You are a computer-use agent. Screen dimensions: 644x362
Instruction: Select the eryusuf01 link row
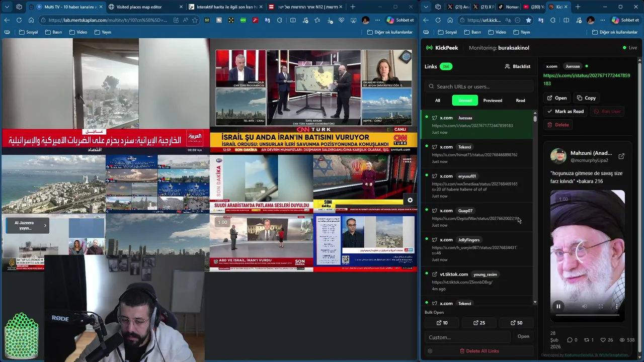coord(477,186)
